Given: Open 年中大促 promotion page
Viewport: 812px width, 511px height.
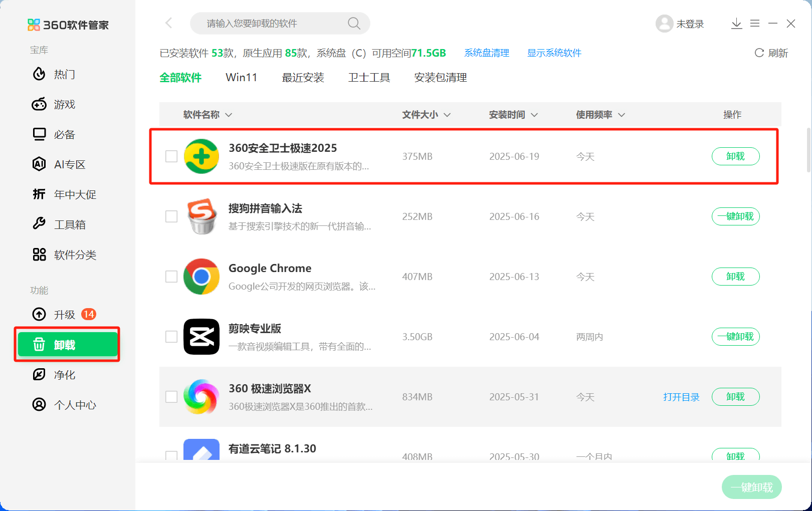Looking at the screenshot, I should click(64, 194).
